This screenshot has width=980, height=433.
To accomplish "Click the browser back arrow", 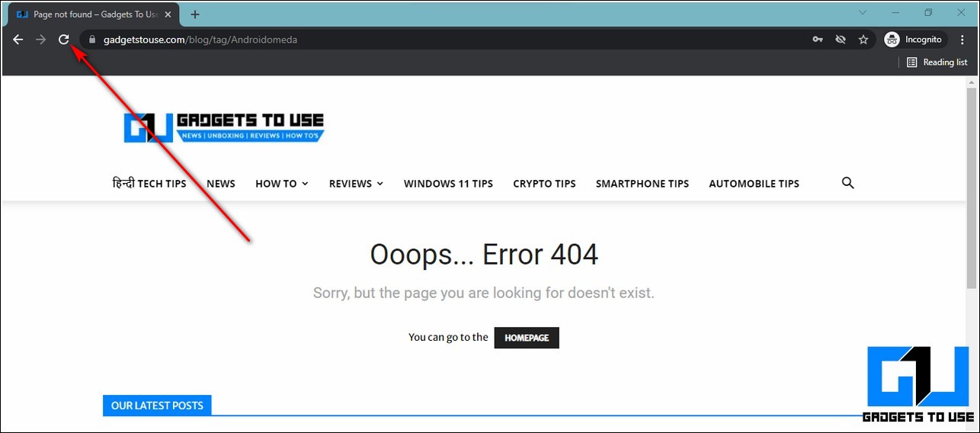I will coord(18,40).
